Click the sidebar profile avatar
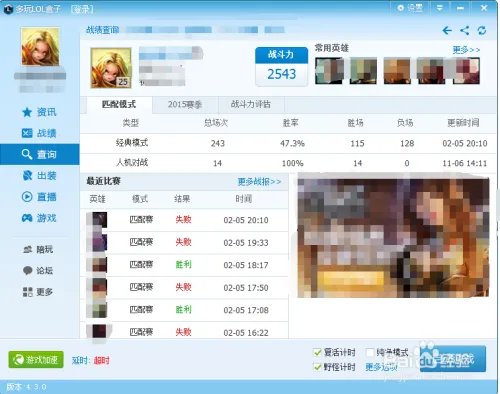This screenshot has width=500, height=394. (x=41, y=47)
